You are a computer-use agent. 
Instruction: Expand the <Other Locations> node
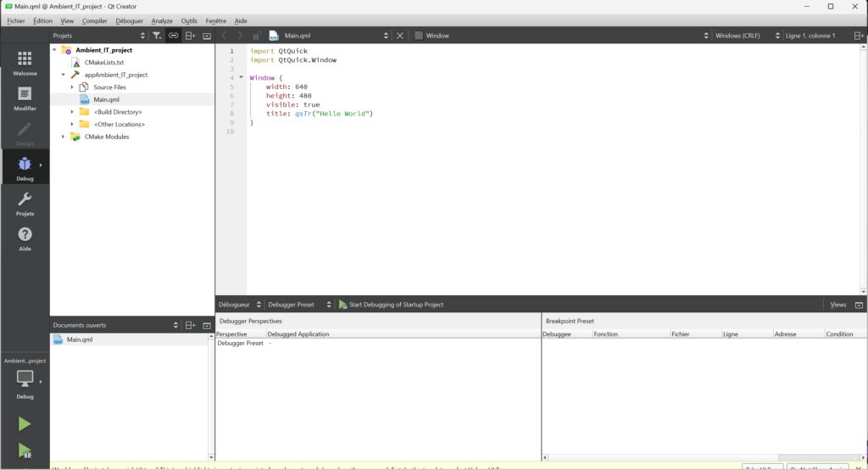(x=72, y=124)
